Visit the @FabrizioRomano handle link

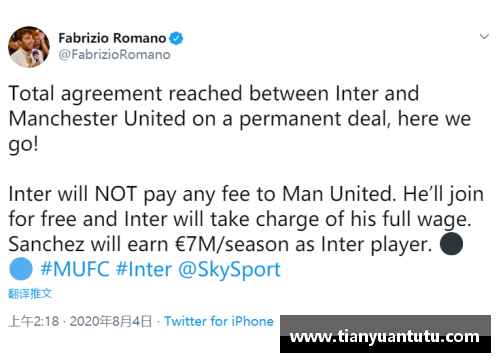(114, 54)
